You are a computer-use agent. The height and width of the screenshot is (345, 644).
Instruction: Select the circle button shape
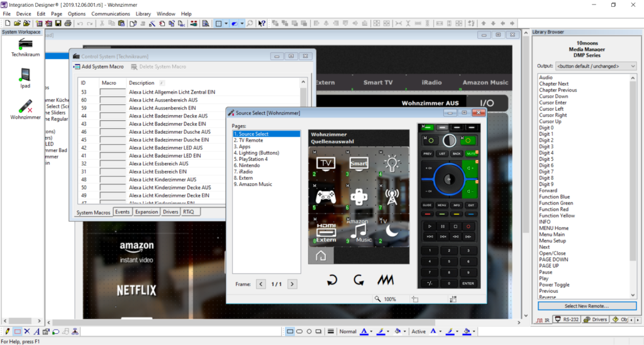tap(309, 331)
